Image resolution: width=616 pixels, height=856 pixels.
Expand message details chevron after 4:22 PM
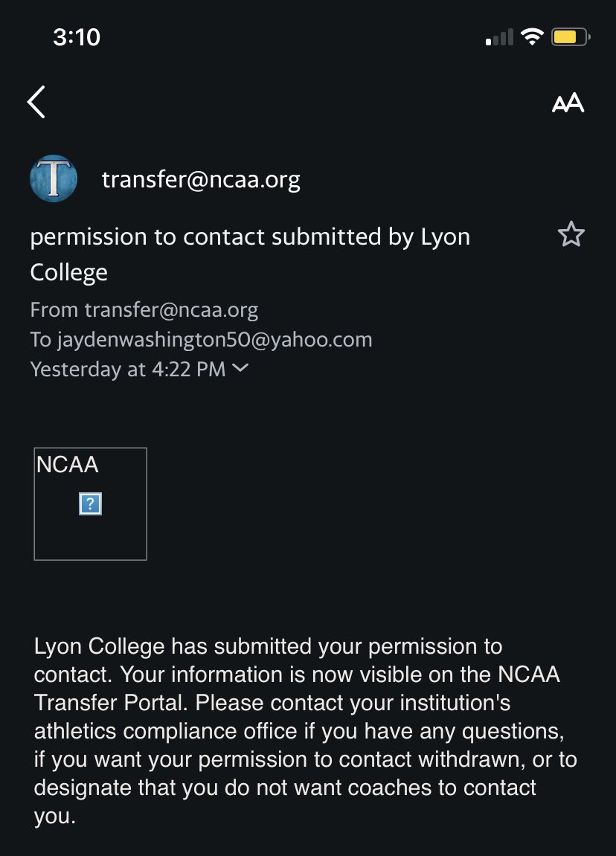pos(240,368)
